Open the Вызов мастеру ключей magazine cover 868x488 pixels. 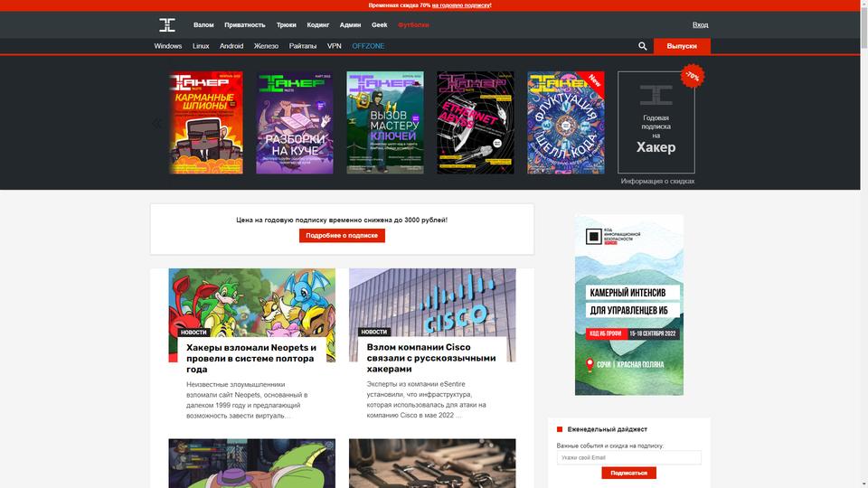pyautogui.click(x=385, y=123)
